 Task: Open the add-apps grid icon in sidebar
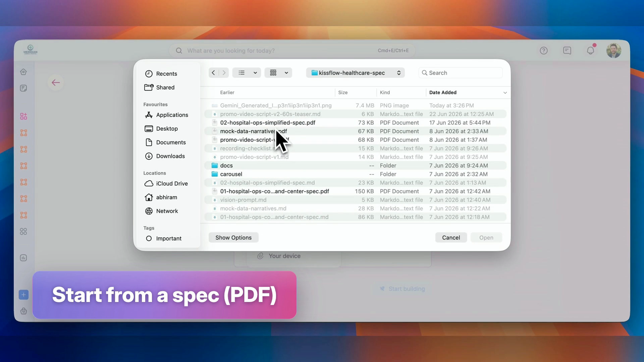[23, 116]
